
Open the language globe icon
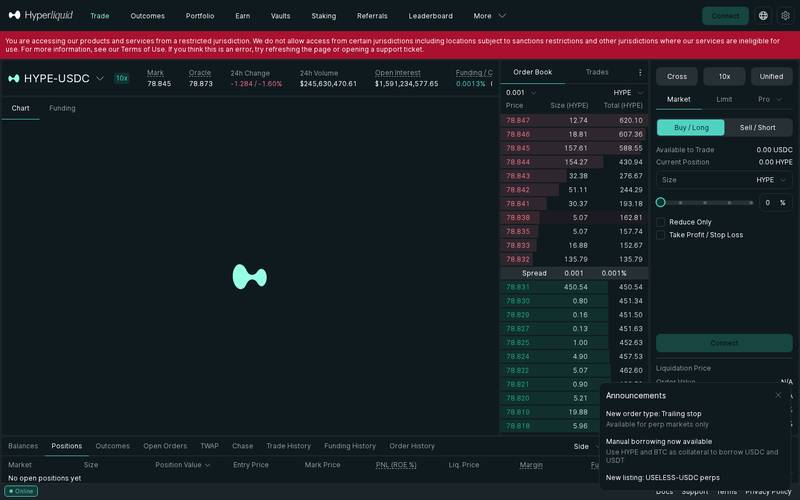763,16
